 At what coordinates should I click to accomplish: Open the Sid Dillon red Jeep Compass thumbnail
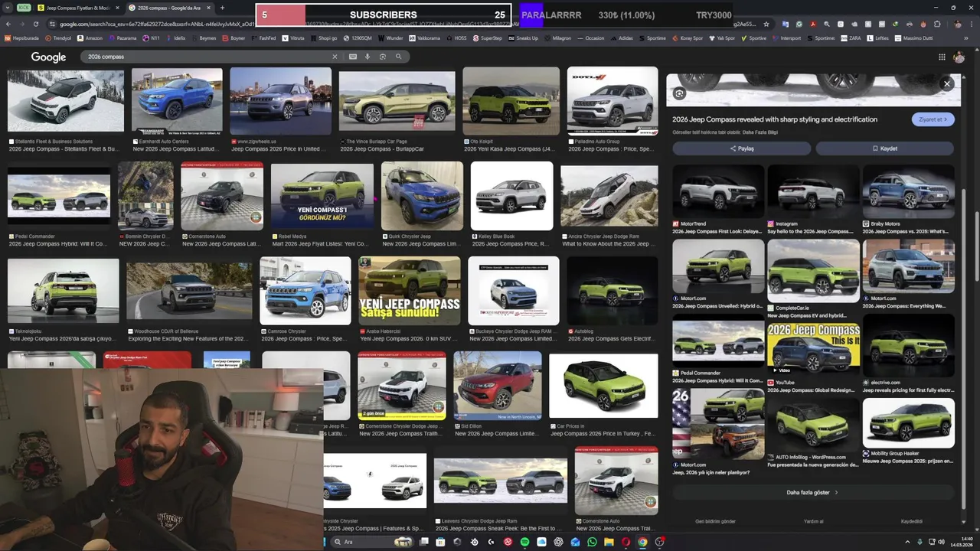[x=498, y=386]
